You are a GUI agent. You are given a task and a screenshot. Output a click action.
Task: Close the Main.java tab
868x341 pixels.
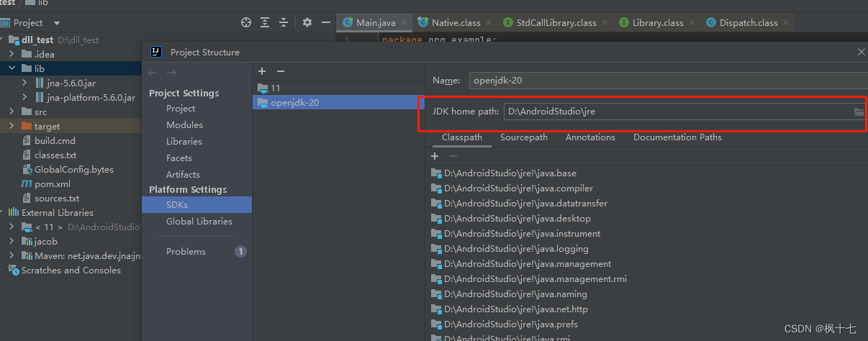(x=402, y=23)
